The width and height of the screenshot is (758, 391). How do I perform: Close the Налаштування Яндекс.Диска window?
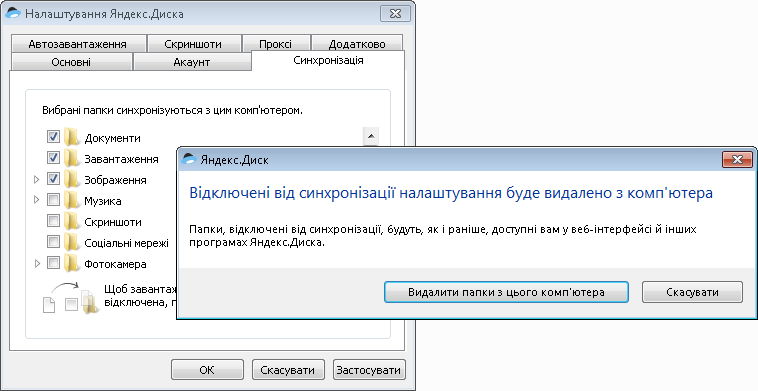click(x=395, y=13)
